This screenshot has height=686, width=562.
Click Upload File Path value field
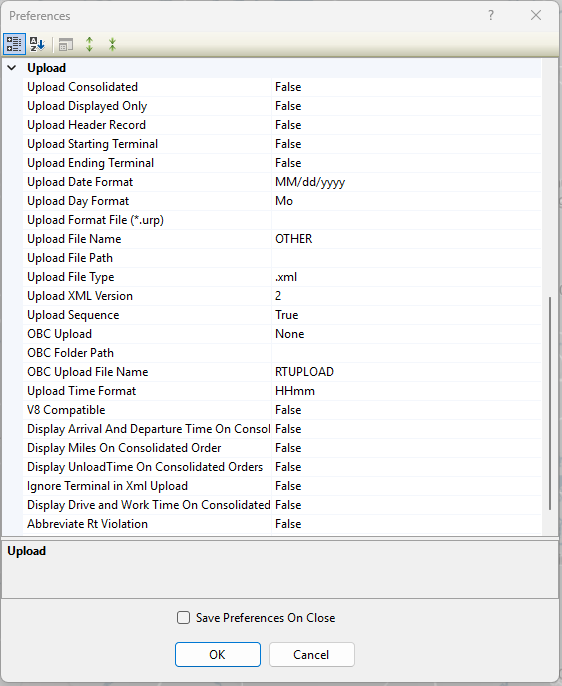pyautogui.click(x=406, y=258)
